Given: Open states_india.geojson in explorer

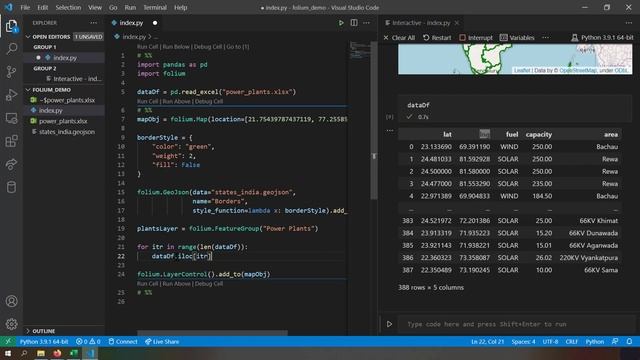Looking at the screenshot, I should [x=67, y=132].
